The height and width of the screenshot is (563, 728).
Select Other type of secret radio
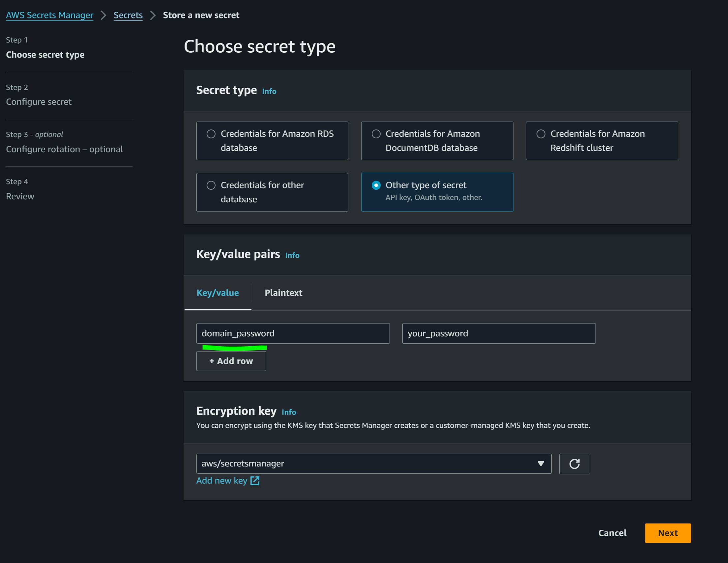tap(376, 185)
